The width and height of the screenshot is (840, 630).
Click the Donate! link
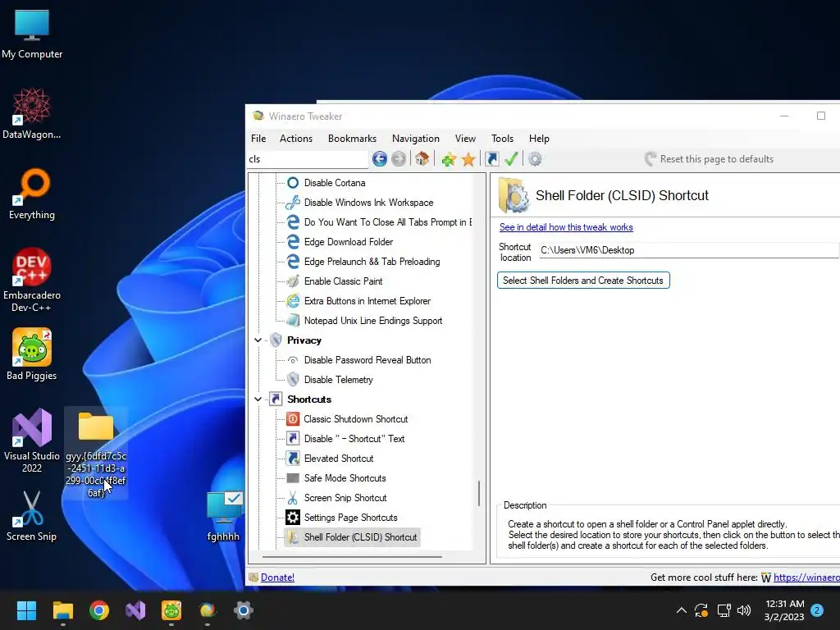[x=277, y=577]
